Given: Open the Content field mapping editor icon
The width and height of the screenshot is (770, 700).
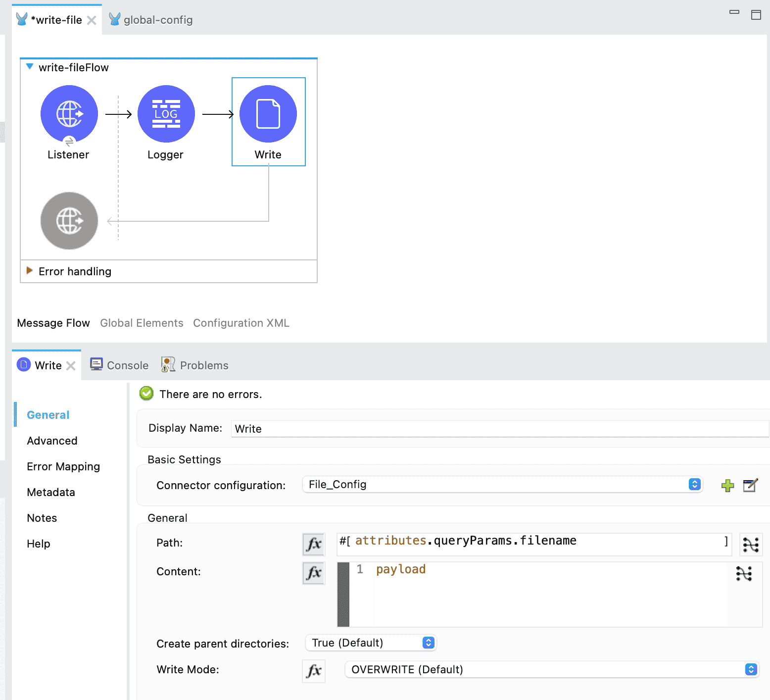Looking at the screenshot, I should [744, 573].
